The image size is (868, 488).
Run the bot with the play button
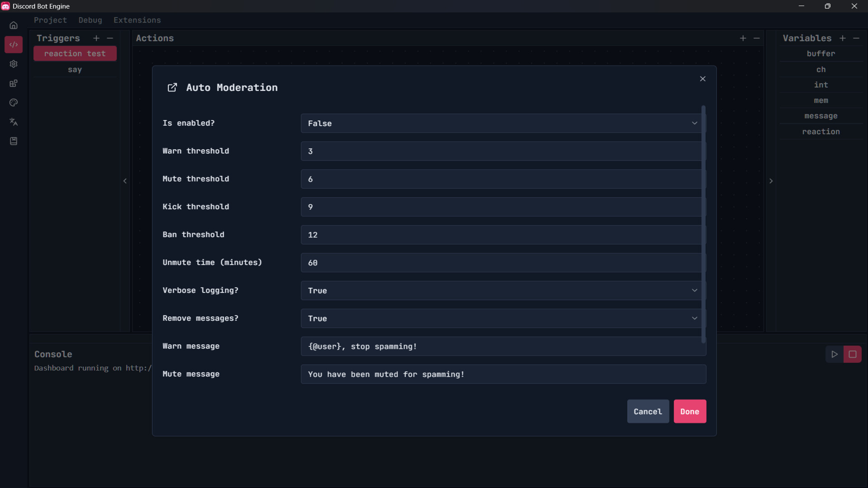pos(835,354)
